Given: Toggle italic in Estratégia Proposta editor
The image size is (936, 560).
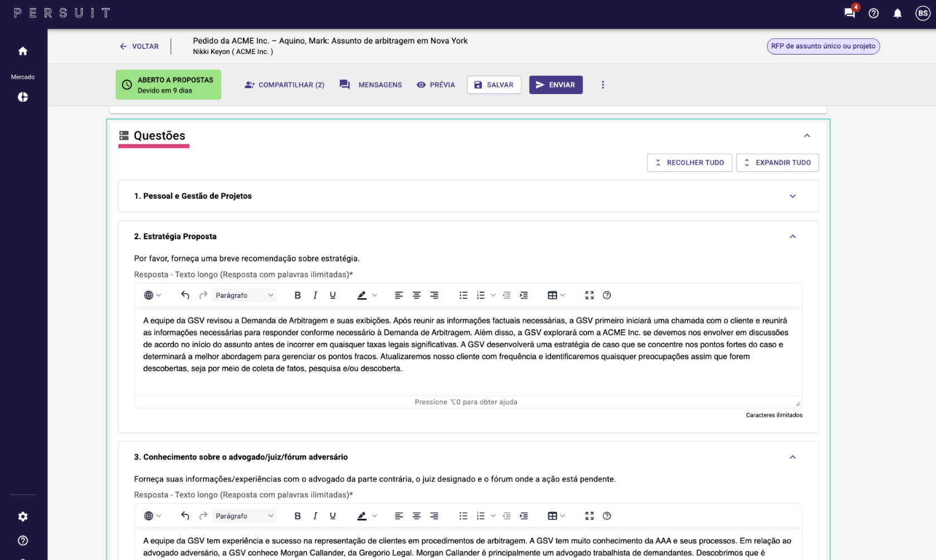Looking at the screenshot, I should click(315, 295).
